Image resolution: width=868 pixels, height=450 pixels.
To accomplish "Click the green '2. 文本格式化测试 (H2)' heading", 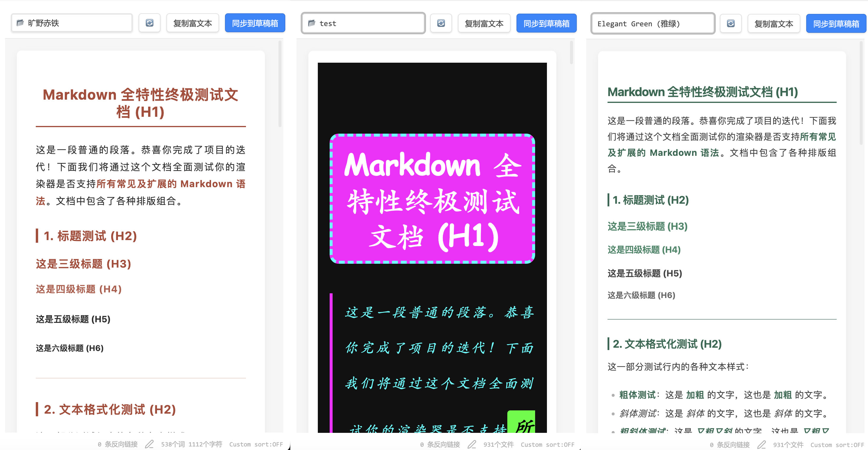I will point(667,344).
